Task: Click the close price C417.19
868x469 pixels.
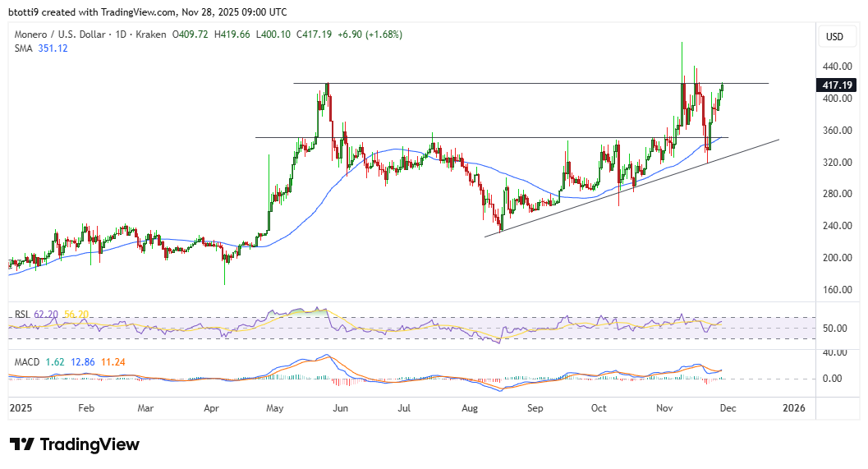Action: 314,34
